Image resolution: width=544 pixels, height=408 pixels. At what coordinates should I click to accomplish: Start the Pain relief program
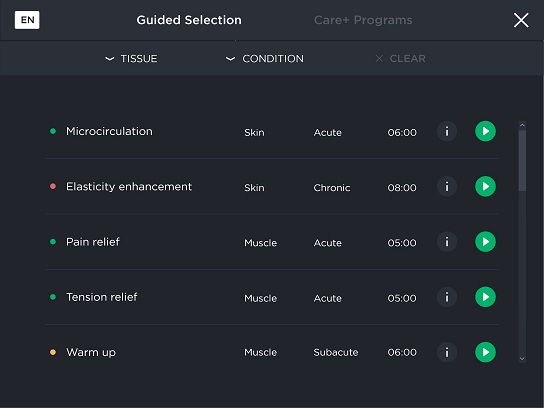[x=485, y=242]
